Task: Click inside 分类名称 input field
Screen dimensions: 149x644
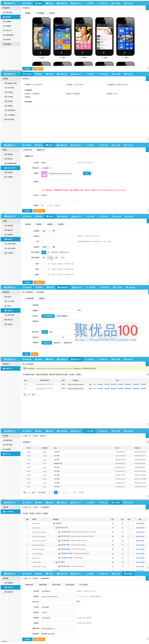Action: (x=58, y=162)
